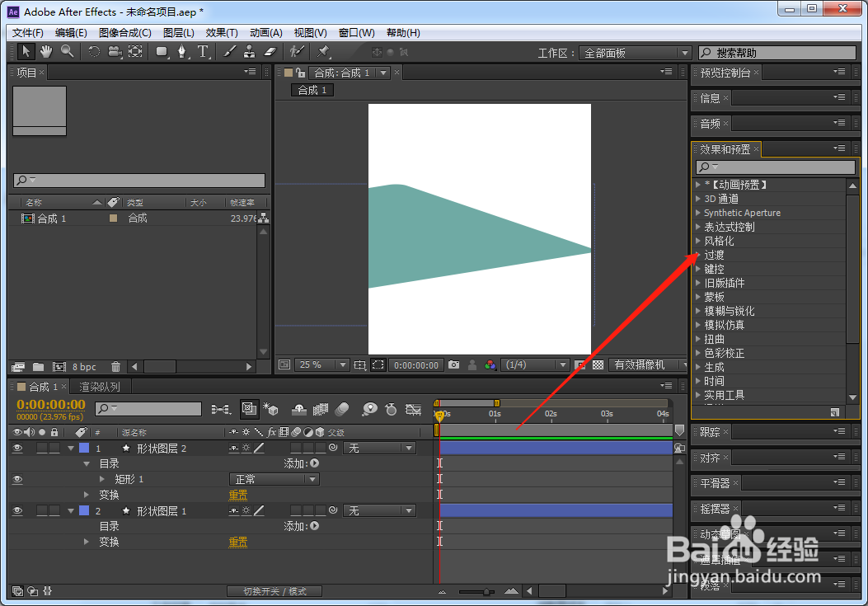
Task: Toggle the transparency grid icon
Action: click(598, 365)
